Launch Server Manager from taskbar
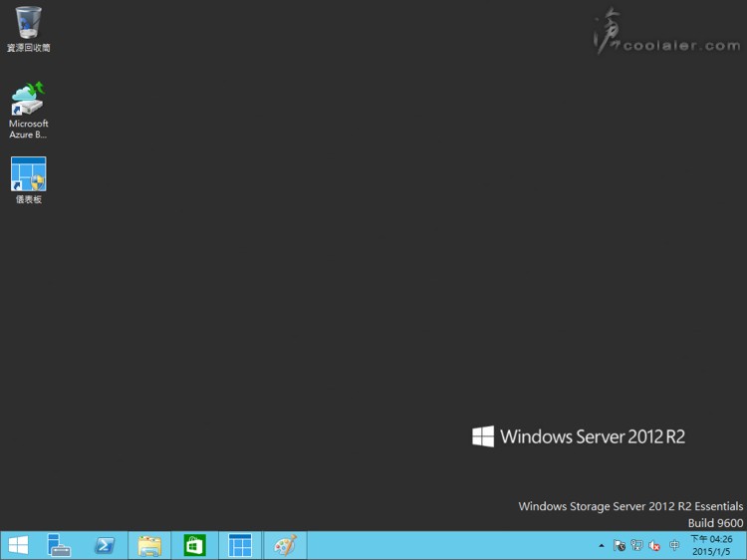The width and height of the screenshot is (747, 560). [59, 546]
